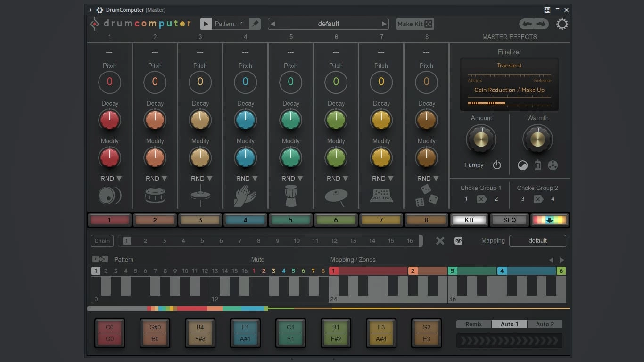Click the snare drum icon in channel 2

[155, 195]
